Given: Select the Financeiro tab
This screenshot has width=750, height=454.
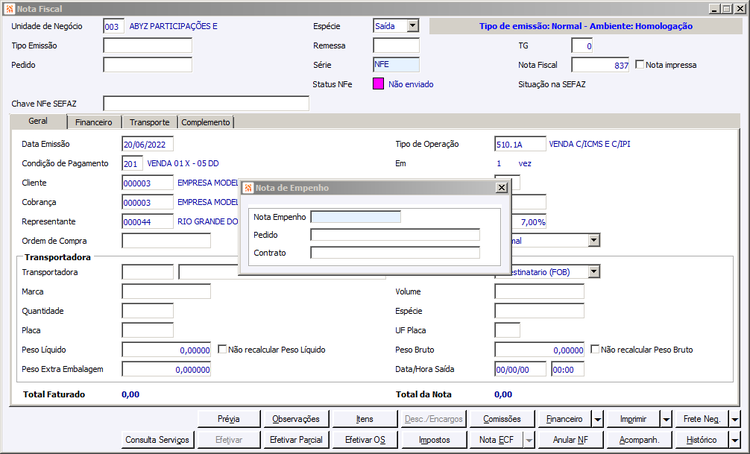Looking at the screenshot, I should [x=93, y=122].
